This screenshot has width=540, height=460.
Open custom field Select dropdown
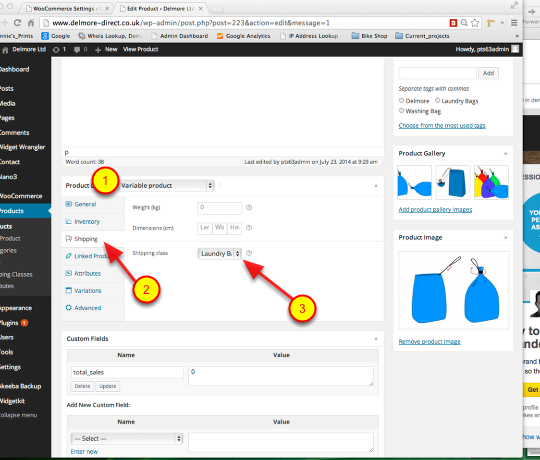(127, 438)
